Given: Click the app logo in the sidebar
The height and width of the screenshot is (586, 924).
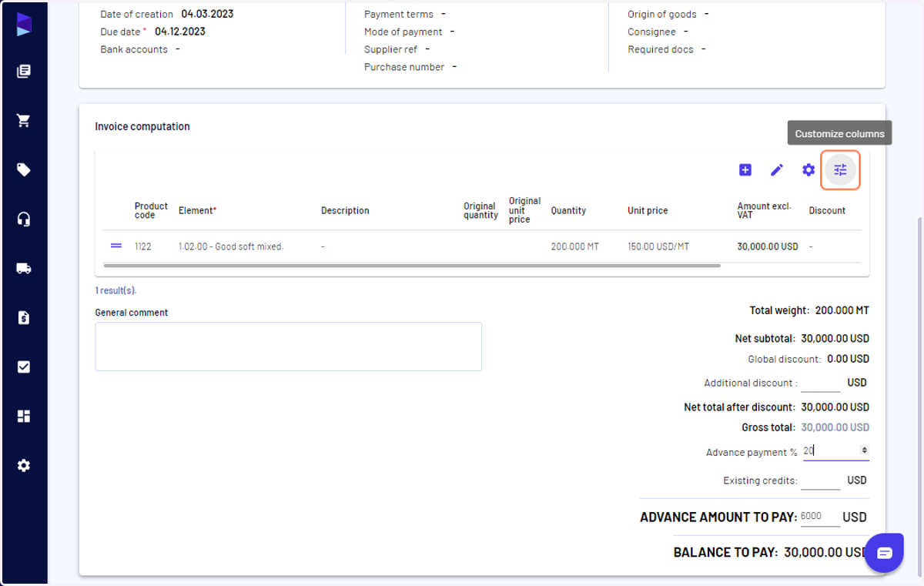Looking at the screenshot, I should click(24, 25).
